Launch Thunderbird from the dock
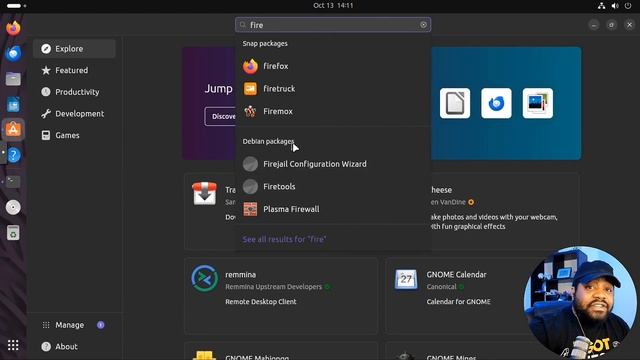640x360 pixels. coord(13,53)
